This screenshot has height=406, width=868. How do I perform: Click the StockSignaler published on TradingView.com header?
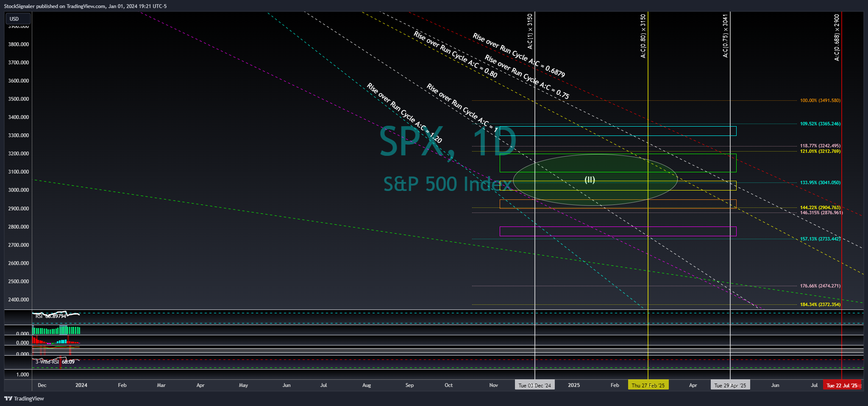pos(85,6)
